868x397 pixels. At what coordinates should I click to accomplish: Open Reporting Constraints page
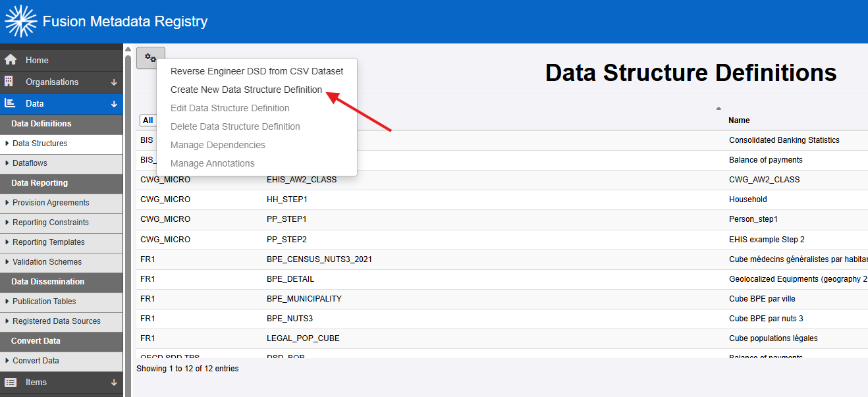point(61,223)
